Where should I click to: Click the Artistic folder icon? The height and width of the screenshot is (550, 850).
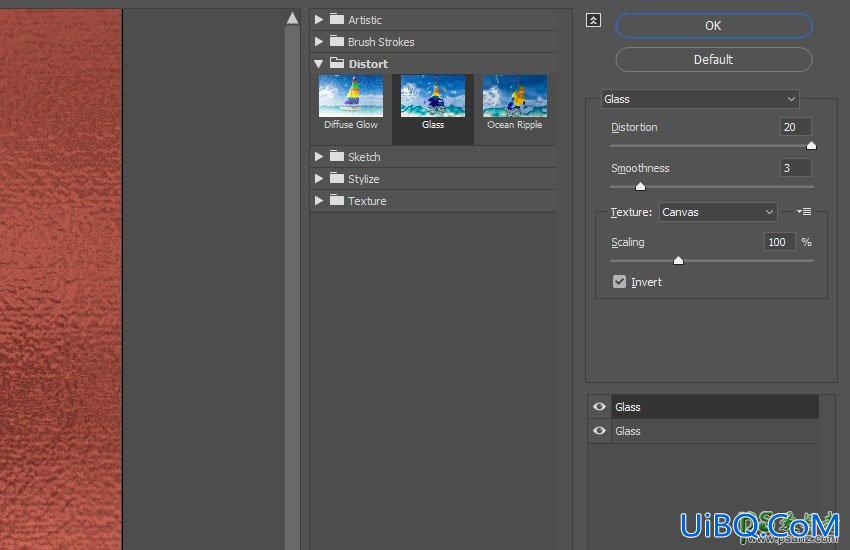[x=337, y=19]
